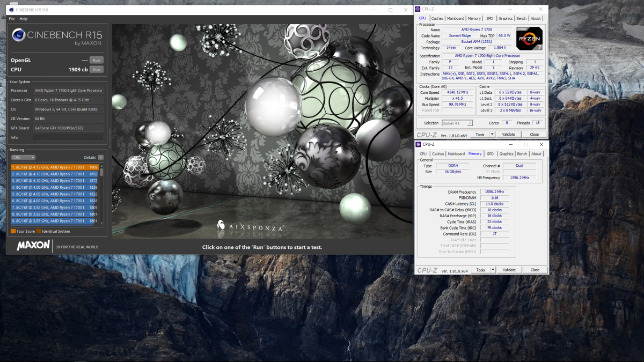The height and width of the screenshot is (362, 644).
Task: Open SPD tab in bottom CPU-Z window
Action: pyautogui.click(x=490, y=154)
